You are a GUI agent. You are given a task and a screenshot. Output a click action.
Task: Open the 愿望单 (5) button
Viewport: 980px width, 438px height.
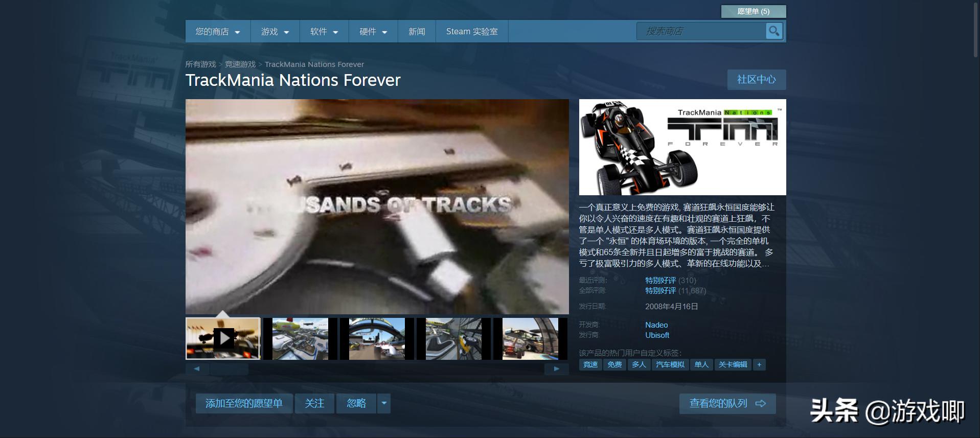754,11
